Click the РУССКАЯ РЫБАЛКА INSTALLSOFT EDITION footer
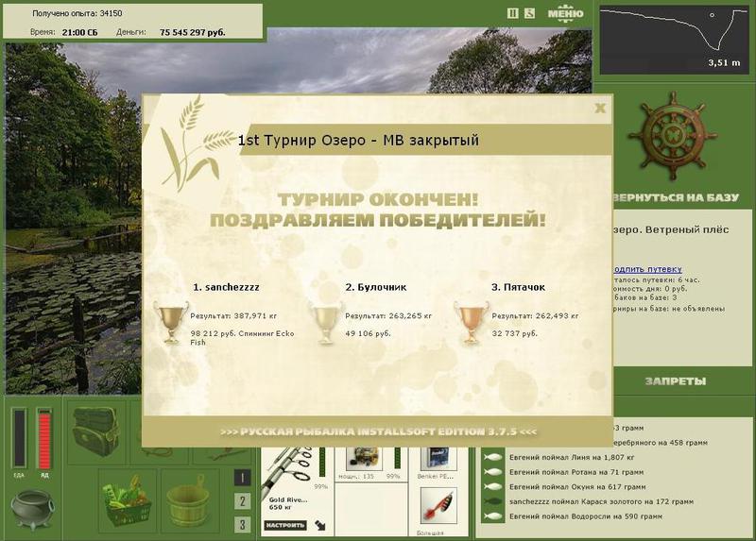 (379, 431)
